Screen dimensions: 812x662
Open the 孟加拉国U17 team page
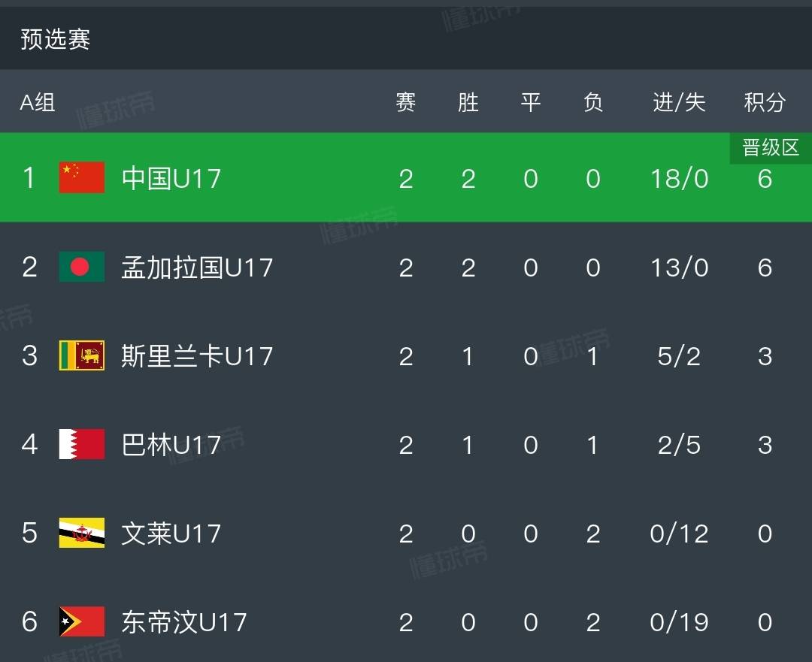coord(197,267)
